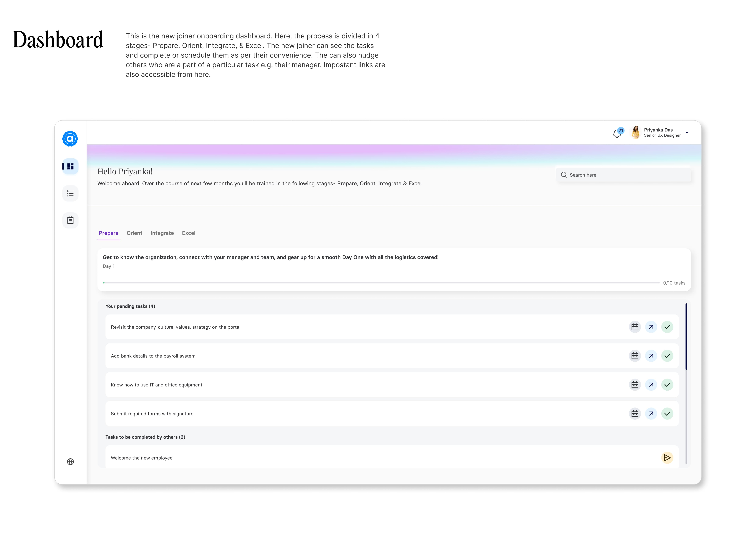Select 'Know how to use IT and office equipment'
This screenshot has width=756, height=535.
[157, 385]
